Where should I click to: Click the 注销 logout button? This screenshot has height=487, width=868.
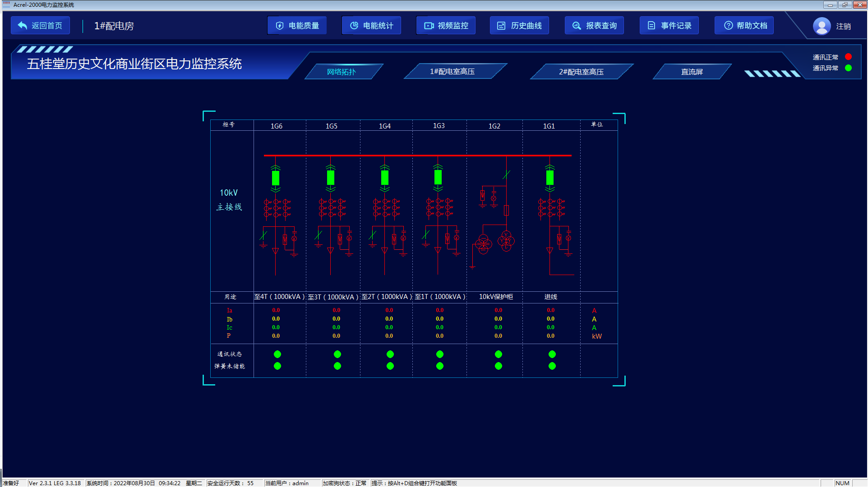(843, 27)
